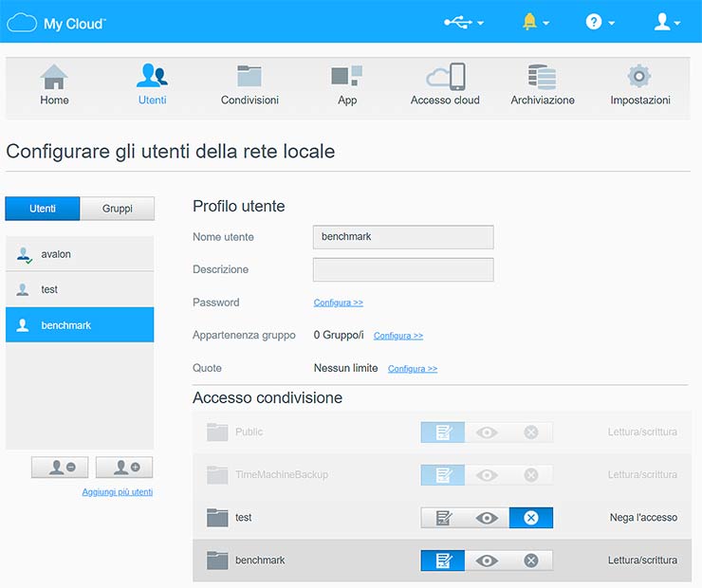This screenshot has height=588, width=702.
Task: Click Configura link next to Password
Action: (339, 303)
